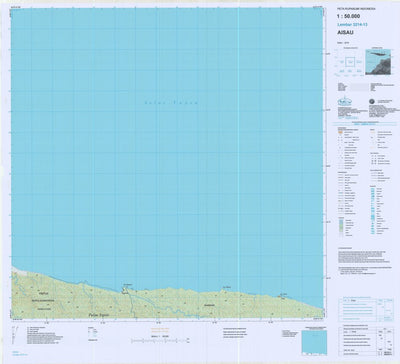Screen dimensions: 400x364
Task: Click the blue water features legend column
Action: (373, 210)
